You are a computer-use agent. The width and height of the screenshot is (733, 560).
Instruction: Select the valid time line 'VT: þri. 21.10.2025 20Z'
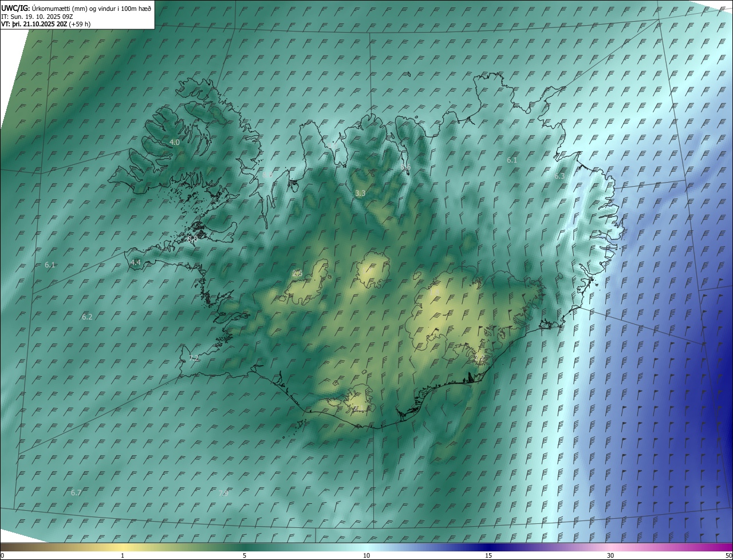click(34, 24)
